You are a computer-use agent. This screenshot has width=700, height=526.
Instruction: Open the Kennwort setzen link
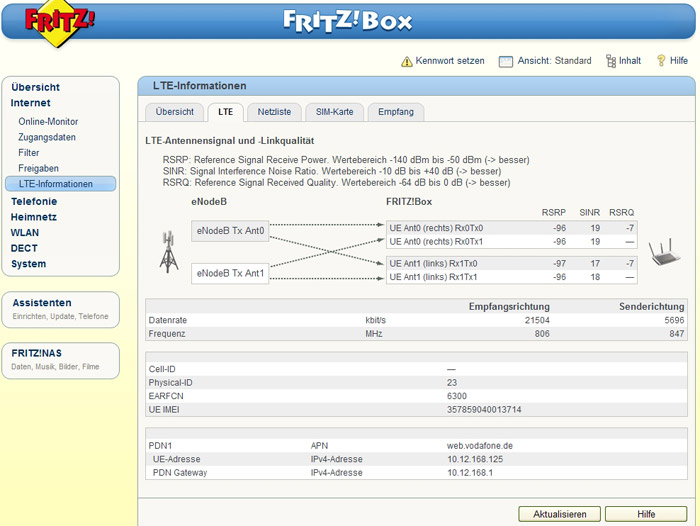[450, 61]
